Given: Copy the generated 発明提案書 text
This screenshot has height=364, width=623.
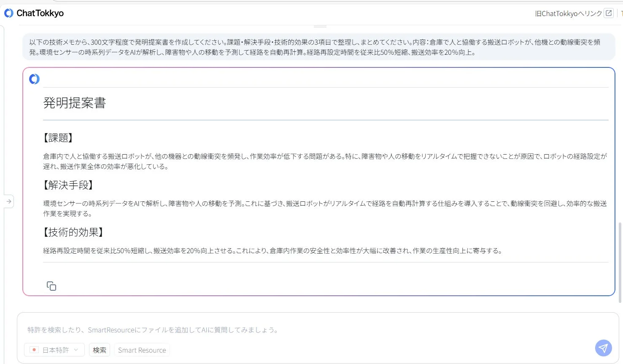Looking at the screenshot, I should pyautogui.click(x=51, y=286).
